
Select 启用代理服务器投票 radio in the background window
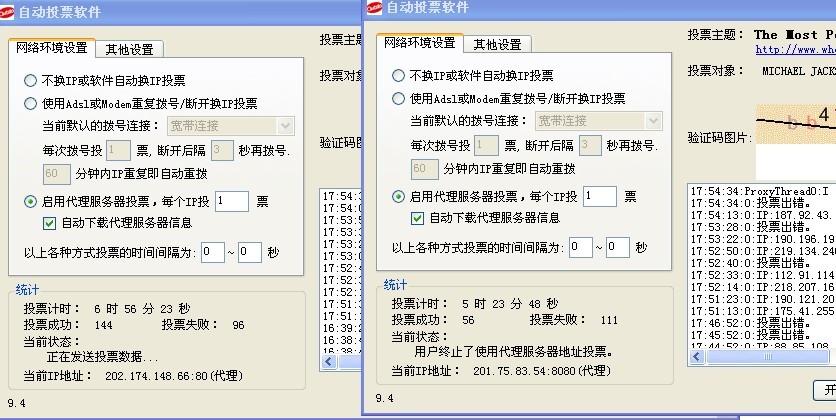pos(30,201)
